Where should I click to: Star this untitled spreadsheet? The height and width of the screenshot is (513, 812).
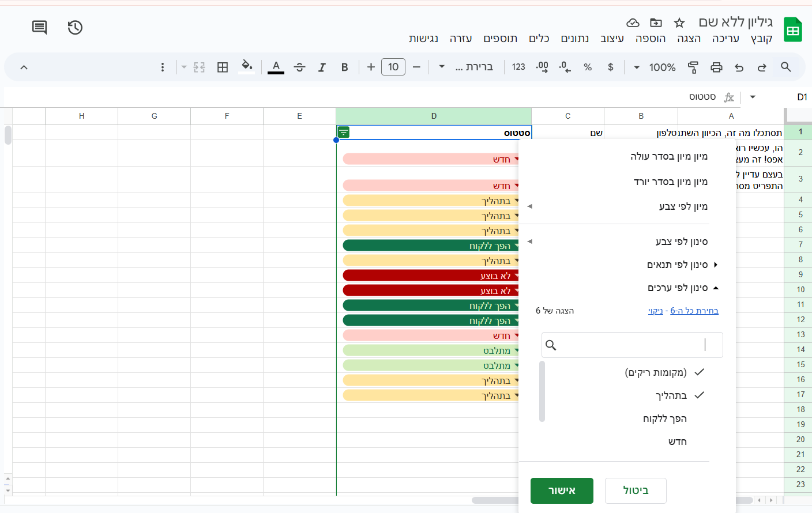(679, 22)
